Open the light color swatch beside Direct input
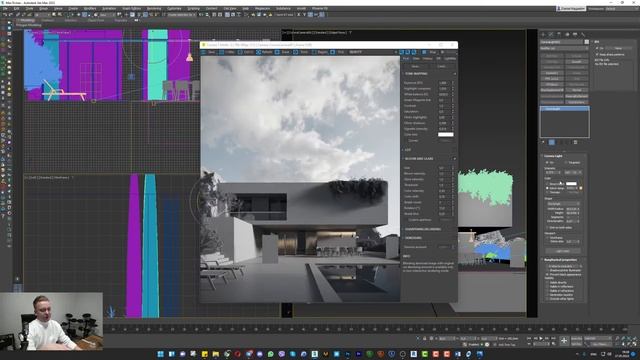The image size is (640, 360). [x=571, y=184]
